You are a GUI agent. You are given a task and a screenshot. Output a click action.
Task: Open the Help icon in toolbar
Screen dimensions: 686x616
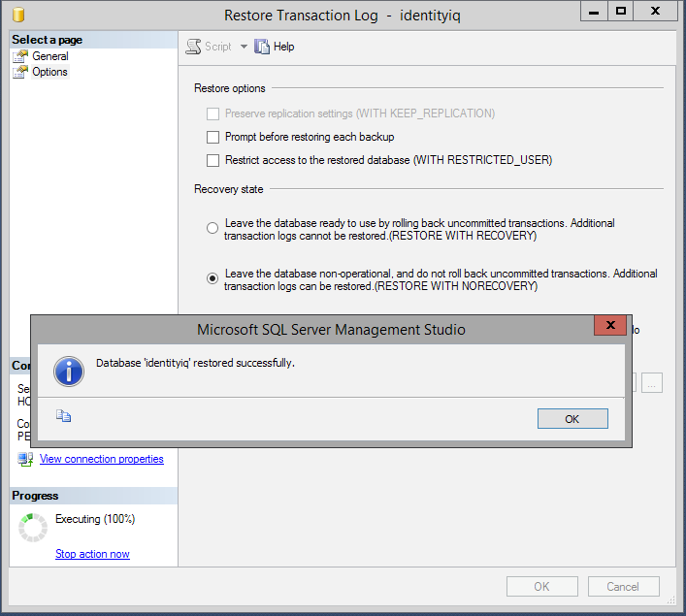click(x=262, y=47)
